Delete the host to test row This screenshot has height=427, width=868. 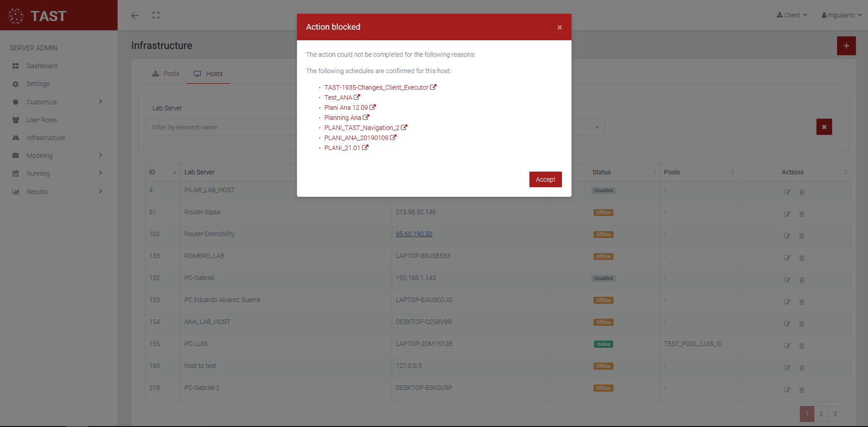click(x=802, y=368)
